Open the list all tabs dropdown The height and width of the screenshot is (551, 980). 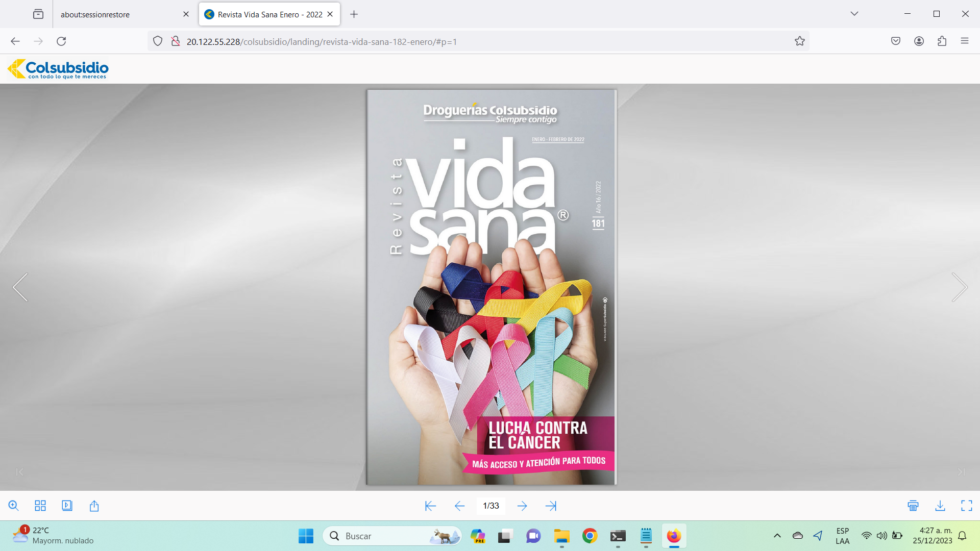tap(854, 14)
